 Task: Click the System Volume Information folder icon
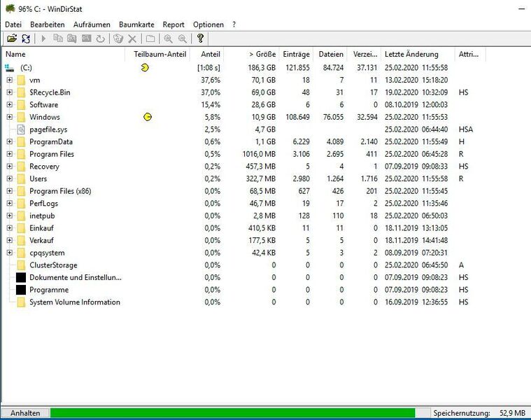pos(21,302)
